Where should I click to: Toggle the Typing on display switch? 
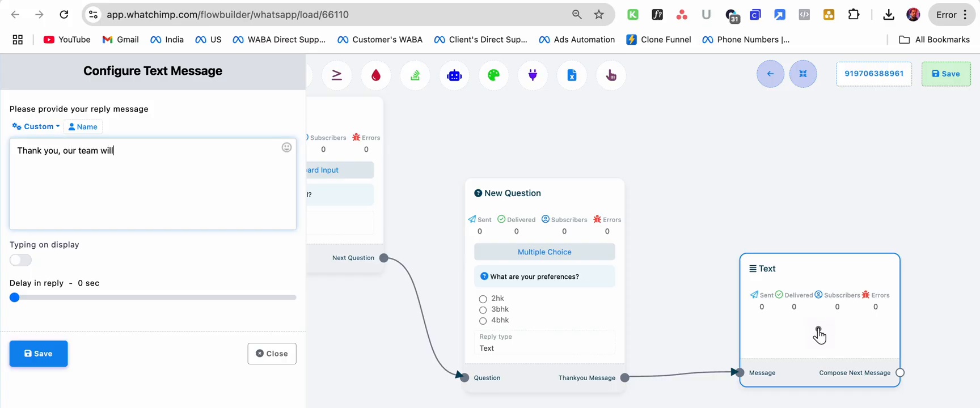[x=20, y=260]
